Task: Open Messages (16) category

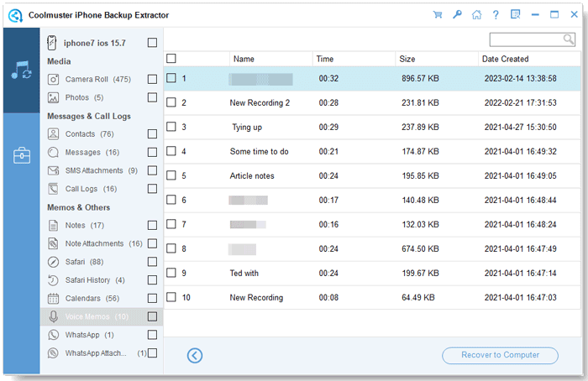Action: tap(92, 152)
